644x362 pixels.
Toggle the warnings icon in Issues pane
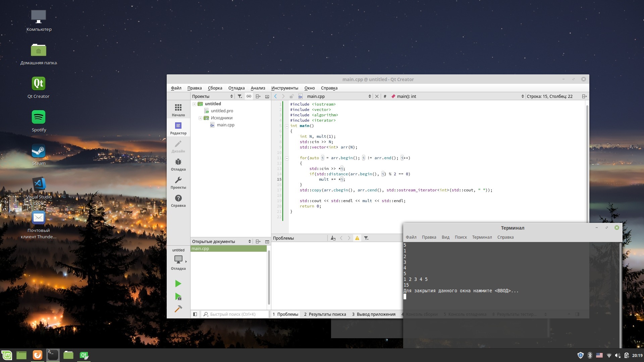point(357,238)
